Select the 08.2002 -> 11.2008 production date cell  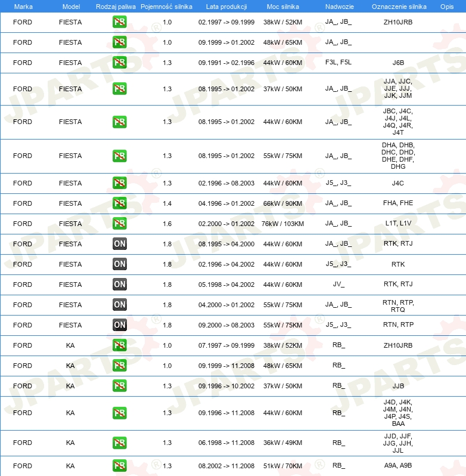(226, 466)
